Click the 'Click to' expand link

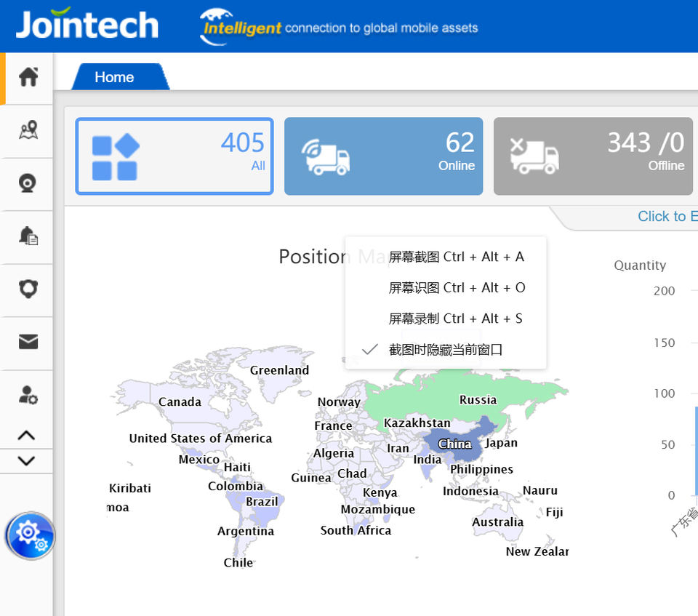667,216
